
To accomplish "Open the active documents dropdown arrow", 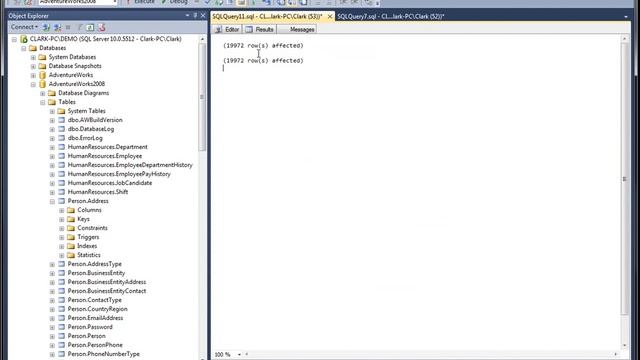I will [x=626, y=17].
